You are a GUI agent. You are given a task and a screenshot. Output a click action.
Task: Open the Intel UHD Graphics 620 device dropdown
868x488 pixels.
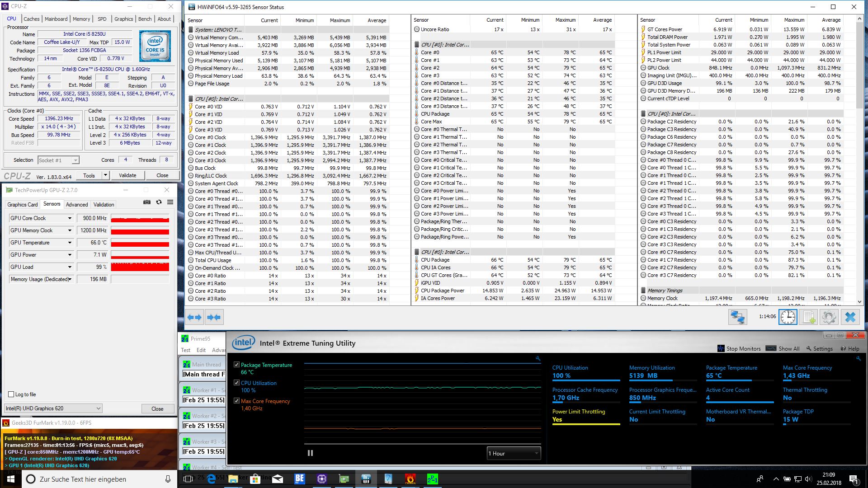(x=53, y=408)
